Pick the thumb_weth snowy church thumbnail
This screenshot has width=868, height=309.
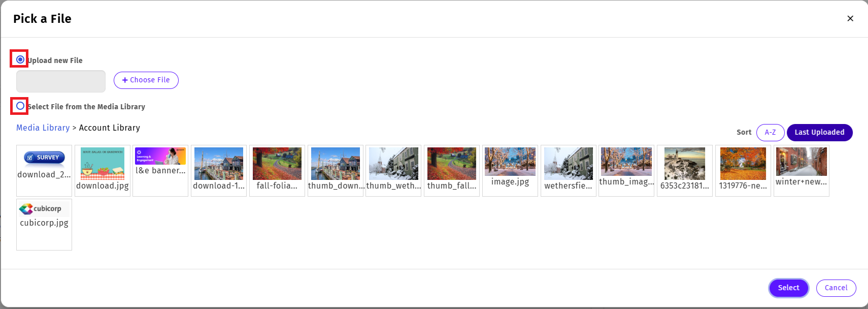(393, 171)
